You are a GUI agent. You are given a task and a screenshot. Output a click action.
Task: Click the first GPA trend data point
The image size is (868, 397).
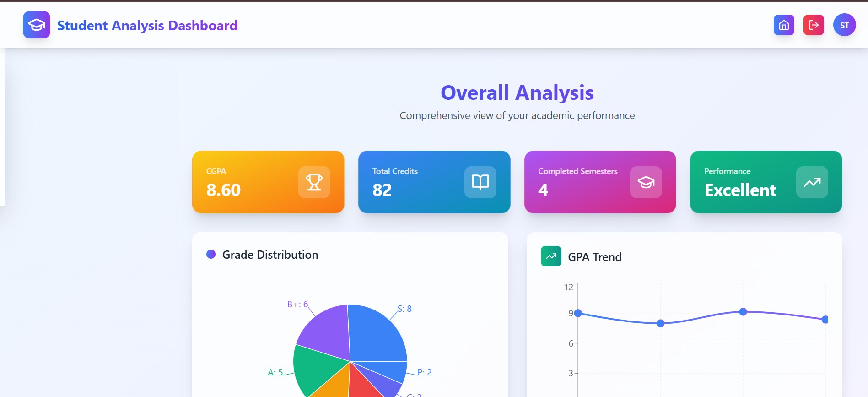click(578, 313)
